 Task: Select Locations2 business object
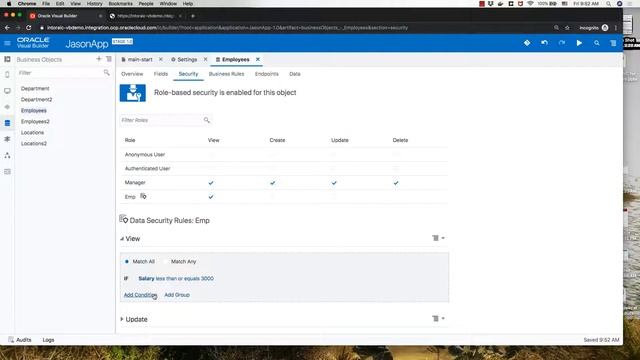(x=34, y=144)
